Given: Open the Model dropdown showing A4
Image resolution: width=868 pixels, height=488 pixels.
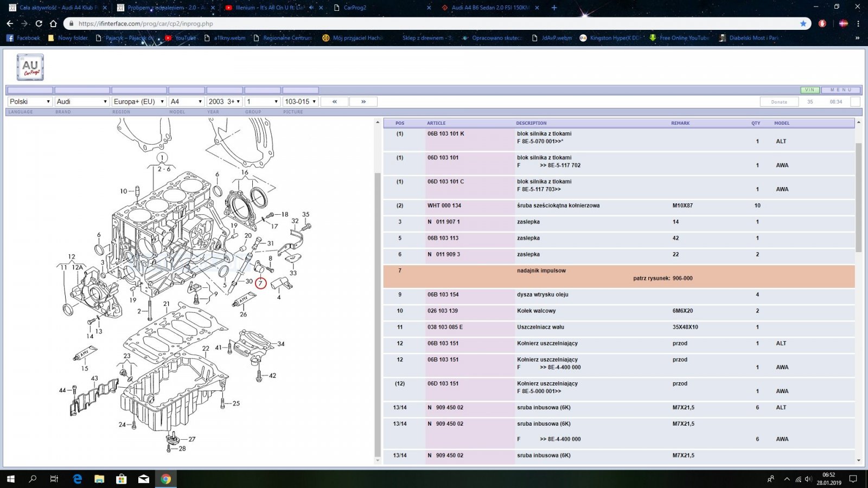Looking at the screenshot, I should [x=186, y=101].
